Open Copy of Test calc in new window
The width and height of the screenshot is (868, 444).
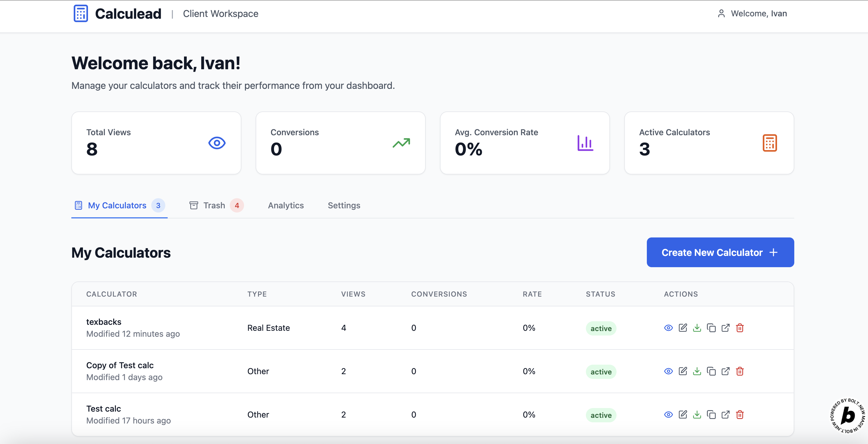coord(726,371)
